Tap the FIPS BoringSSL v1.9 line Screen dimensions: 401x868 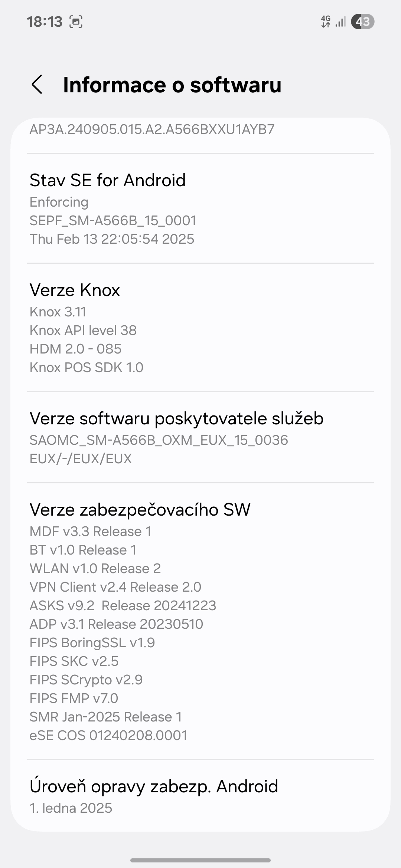click(x=92, y=643)
